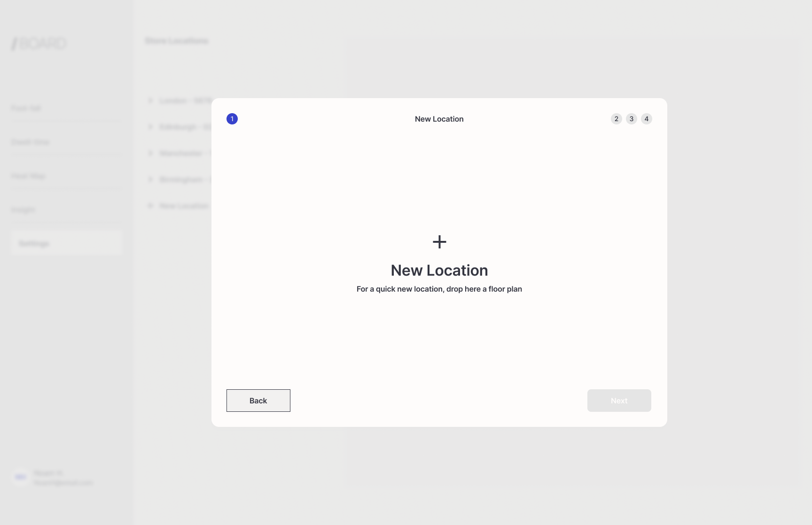Jump to step 4 indicator
812x525 pixels.
(647, 119)
